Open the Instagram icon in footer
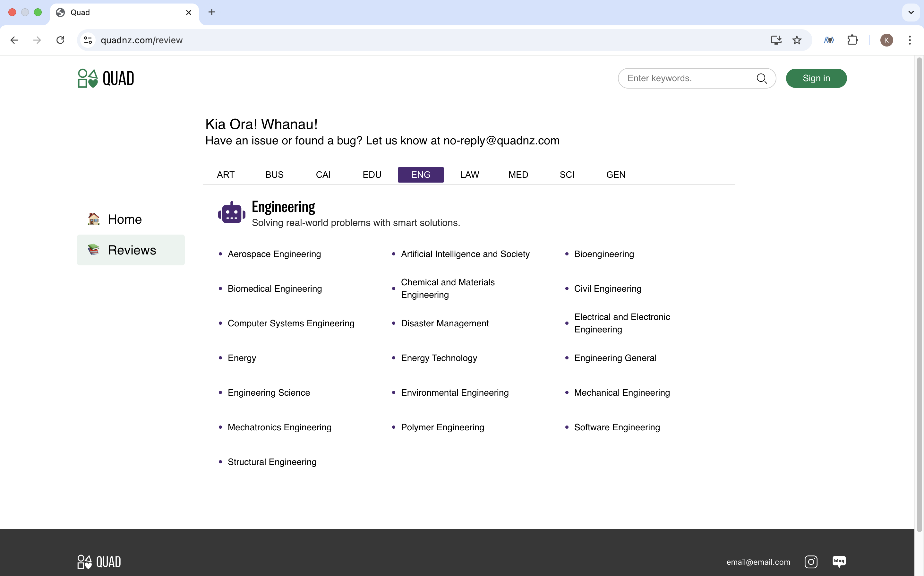Image resolution: width=924 pixels, height=576 pixels. (x=811, y=562)
